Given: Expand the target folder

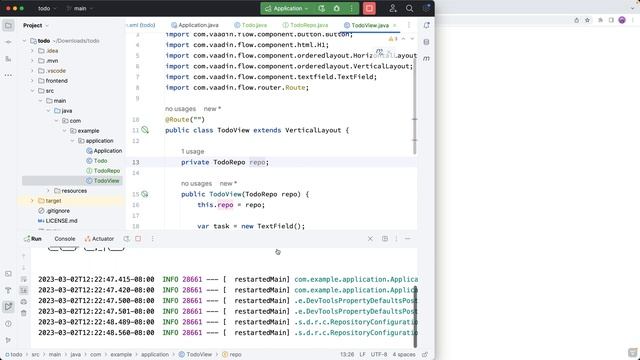Looking at the screenshot, I should [x=32, y=200].
